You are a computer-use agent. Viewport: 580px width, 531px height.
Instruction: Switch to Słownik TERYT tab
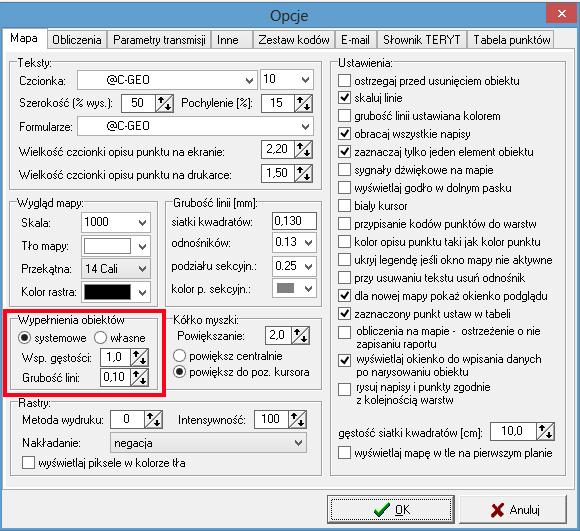pos(422,40)
